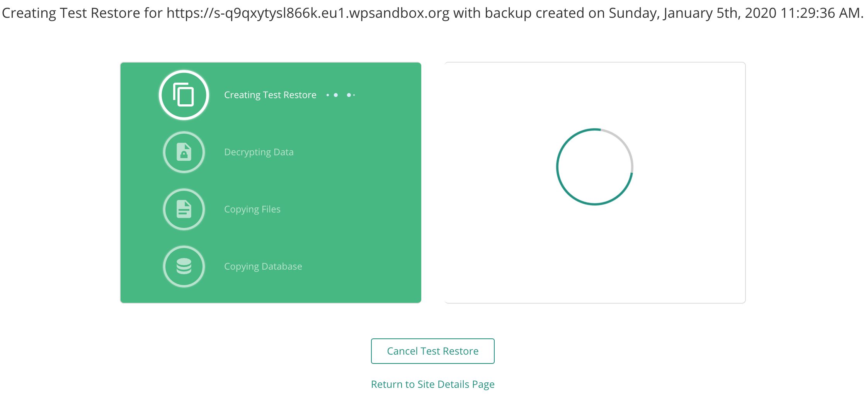Select the 'Copying Database' step label

tap(263, 267)
